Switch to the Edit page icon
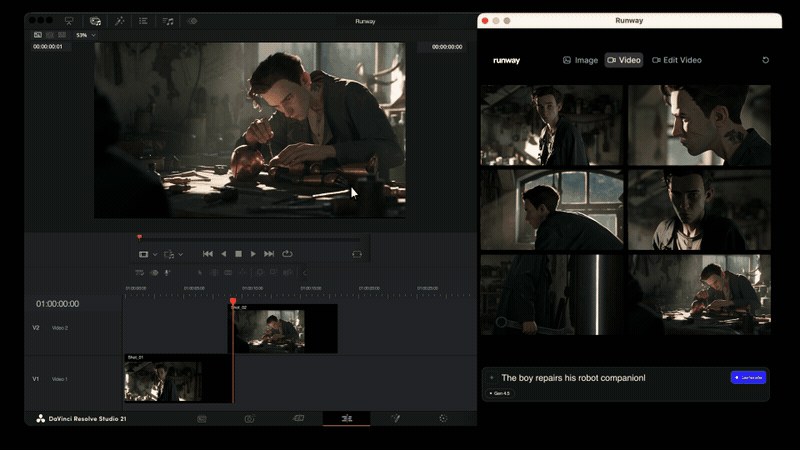The height and width of the screenshot is (450, 800). [346, 418]
